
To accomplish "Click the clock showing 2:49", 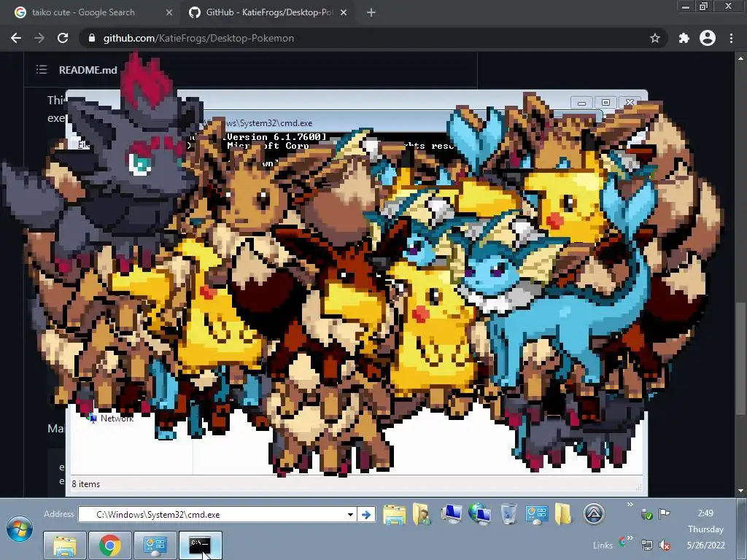I will [705, 513].
